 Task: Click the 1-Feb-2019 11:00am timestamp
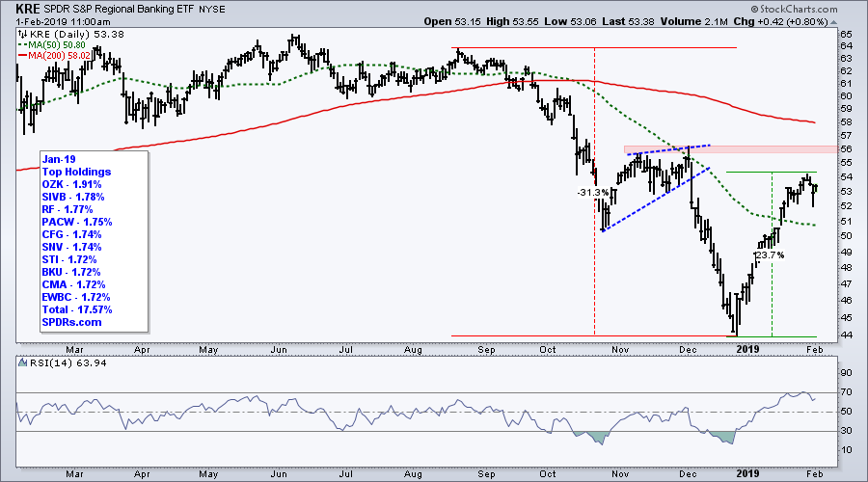click(x=63, y=21)
